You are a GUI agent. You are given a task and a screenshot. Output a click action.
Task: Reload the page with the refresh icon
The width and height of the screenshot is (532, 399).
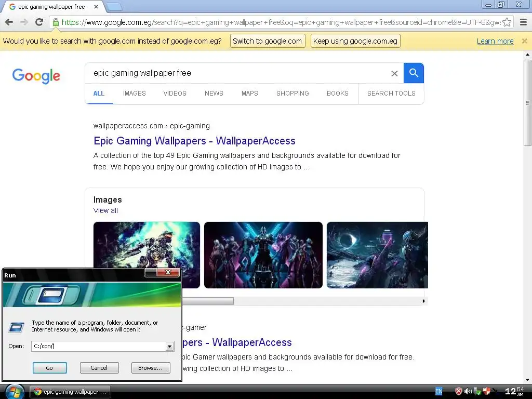(39, 22)
